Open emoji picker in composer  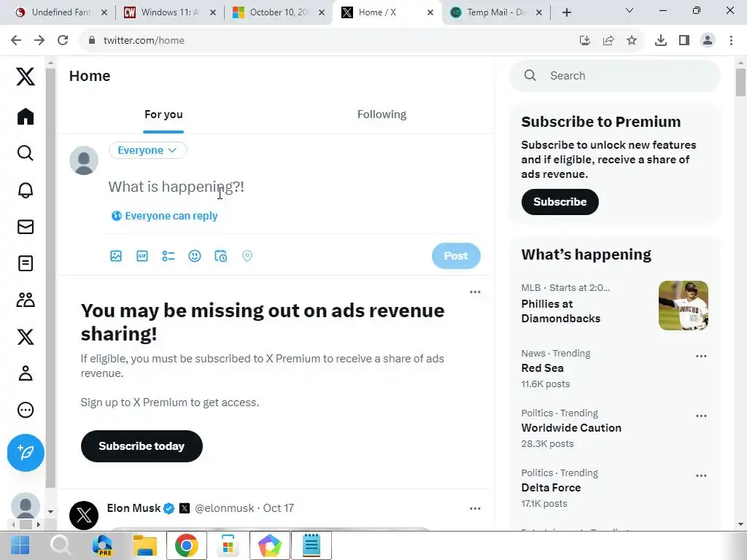click(194, 256)
